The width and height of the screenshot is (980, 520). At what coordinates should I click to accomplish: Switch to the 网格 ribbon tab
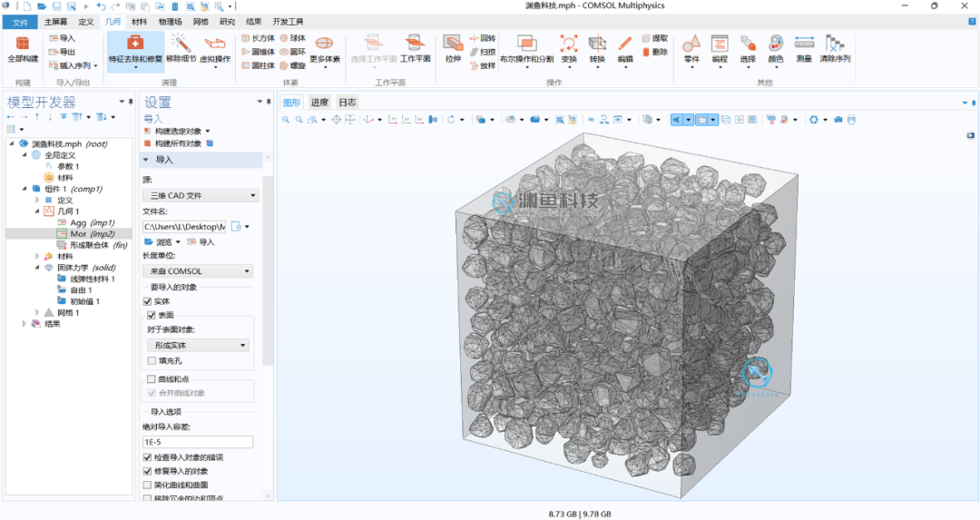point(201,22)
